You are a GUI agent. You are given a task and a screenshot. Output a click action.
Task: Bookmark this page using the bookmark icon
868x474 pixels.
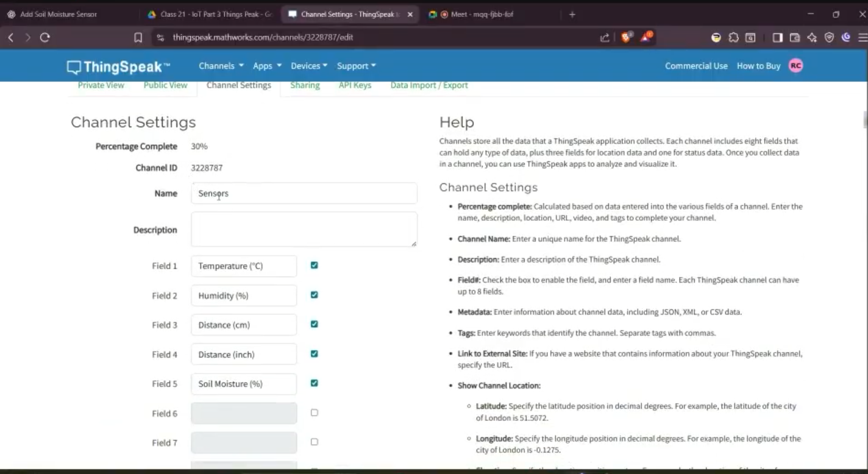tap(138, 38)
